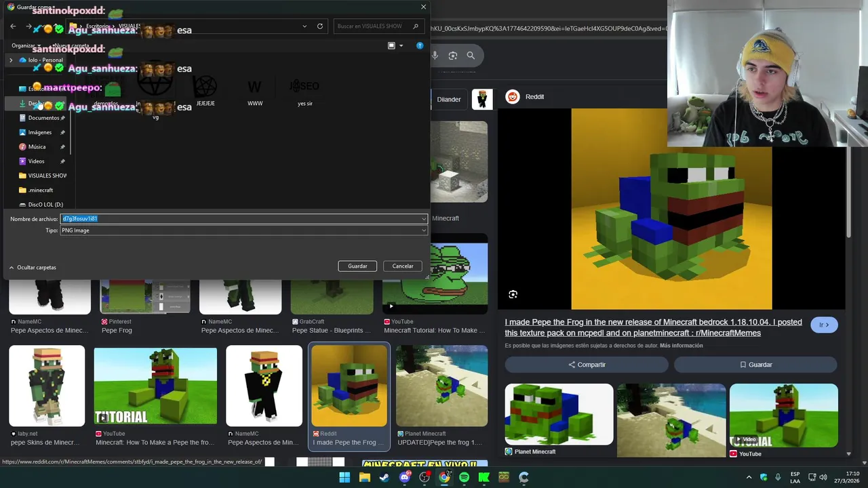Open the Organizar menu
This screenshot has height=488, width=868.
click(26, 45)
